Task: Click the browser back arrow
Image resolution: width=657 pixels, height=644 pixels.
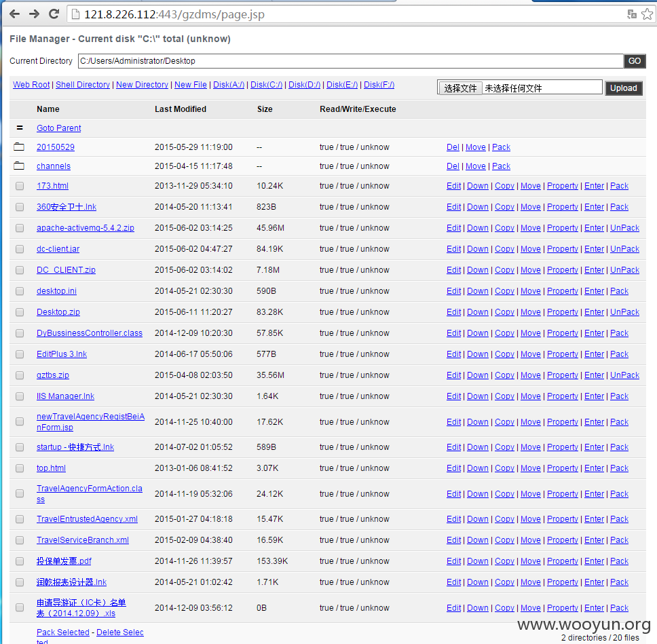Action: (x=15, y=14)
